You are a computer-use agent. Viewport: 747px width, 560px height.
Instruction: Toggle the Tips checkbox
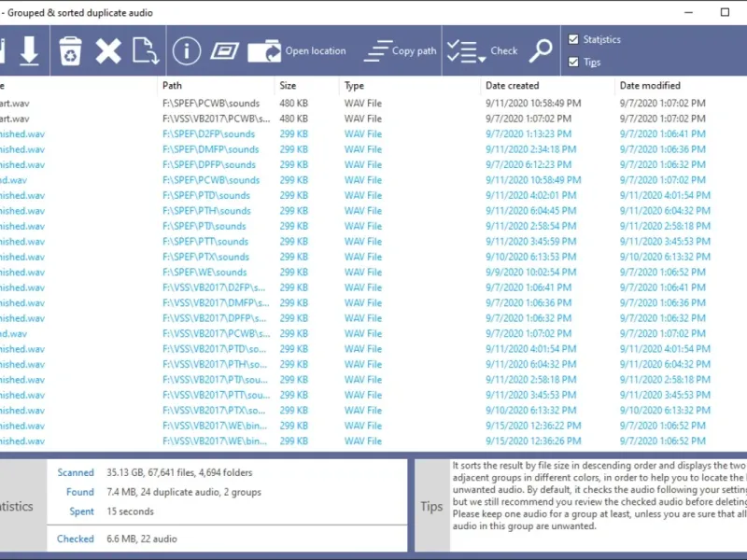tap(573, 62)
